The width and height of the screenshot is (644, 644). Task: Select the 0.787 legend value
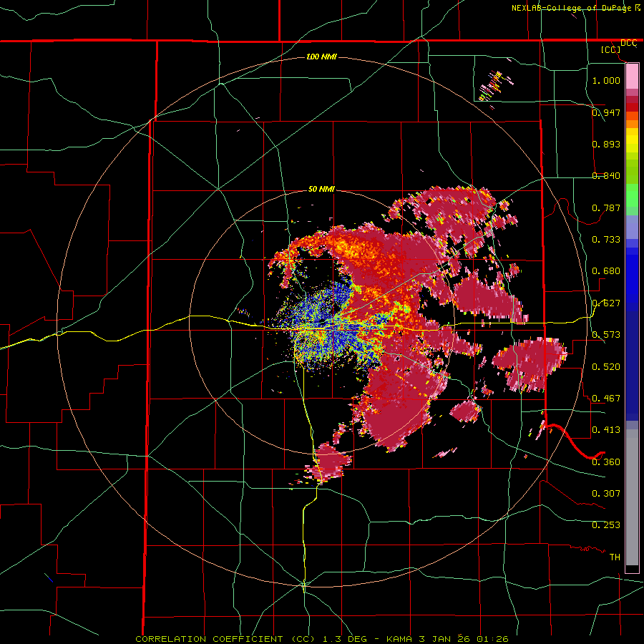[606, 208]
